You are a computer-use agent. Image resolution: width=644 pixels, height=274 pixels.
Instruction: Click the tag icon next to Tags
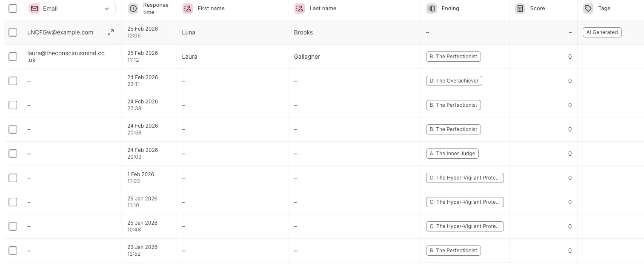(588, 9)
